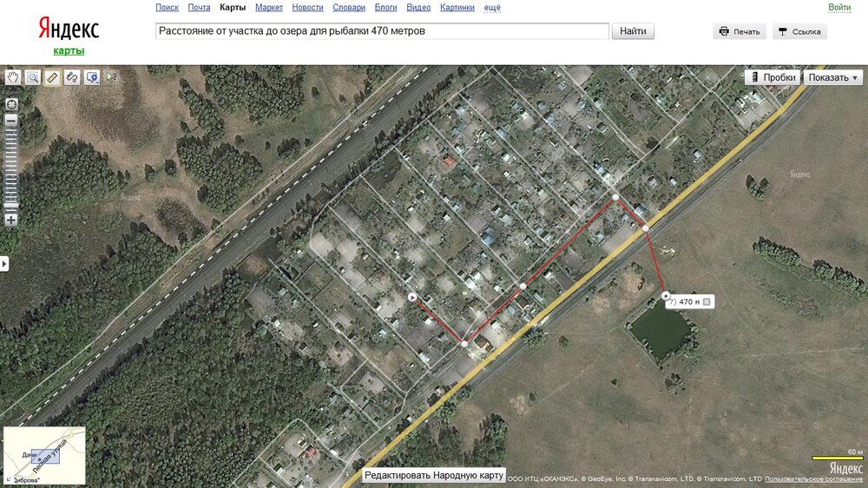Open the Новости tab
The width and height of the screenshot is (868, 488).
[x=308, y=7]
